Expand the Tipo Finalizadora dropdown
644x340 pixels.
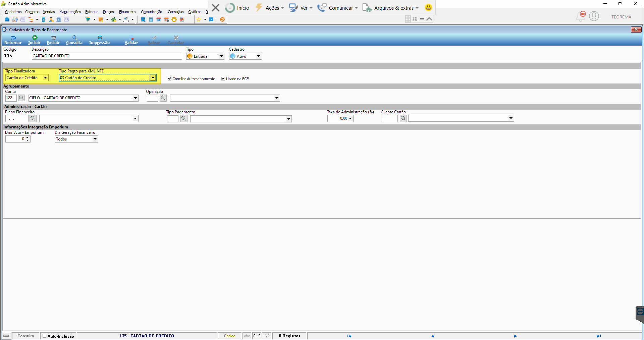tap(46, 78)
